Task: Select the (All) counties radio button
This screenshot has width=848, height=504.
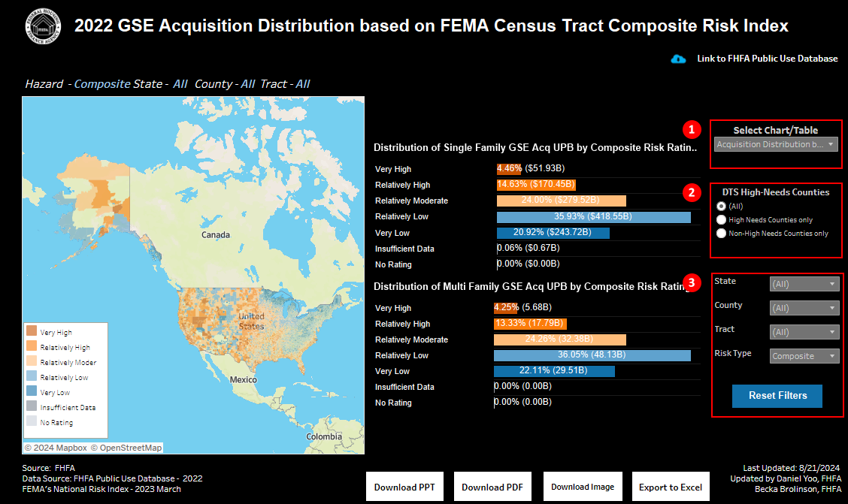Action: [x=721, y=207]
